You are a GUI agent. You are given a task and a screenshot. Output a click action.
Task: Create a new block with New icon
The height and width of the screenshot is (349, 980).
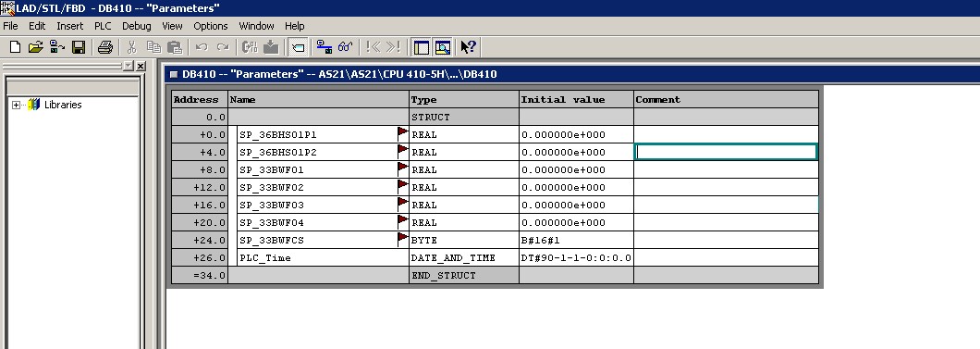(15, 47)
